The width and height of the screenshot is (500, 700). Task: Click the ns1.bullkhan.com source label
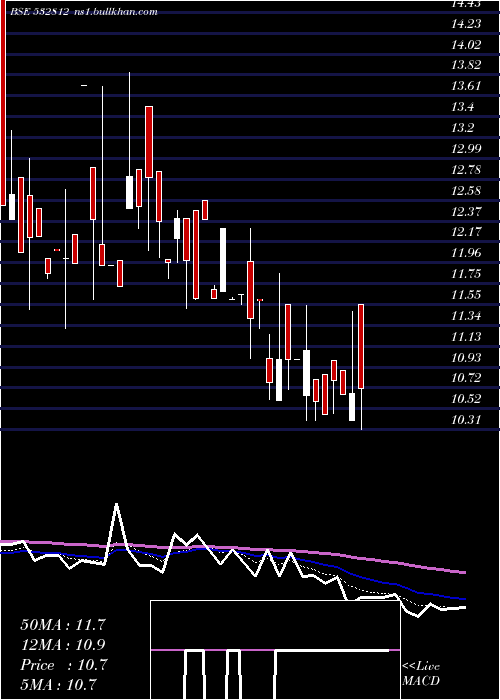[117, 11]
